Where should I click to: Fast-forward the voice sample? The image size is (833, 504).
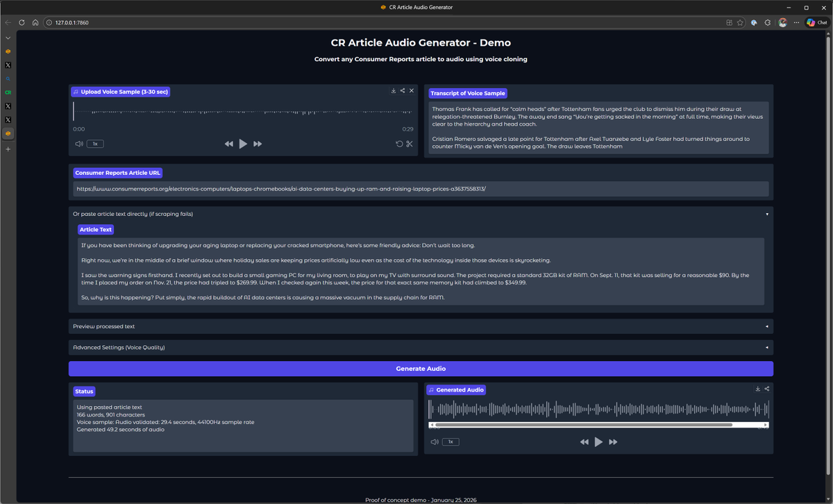pos(258,144)
